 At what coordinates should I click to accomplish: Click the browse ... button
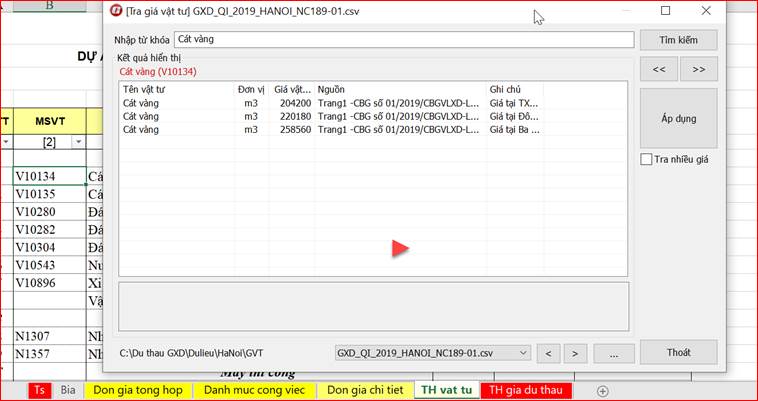click(613, 353)
